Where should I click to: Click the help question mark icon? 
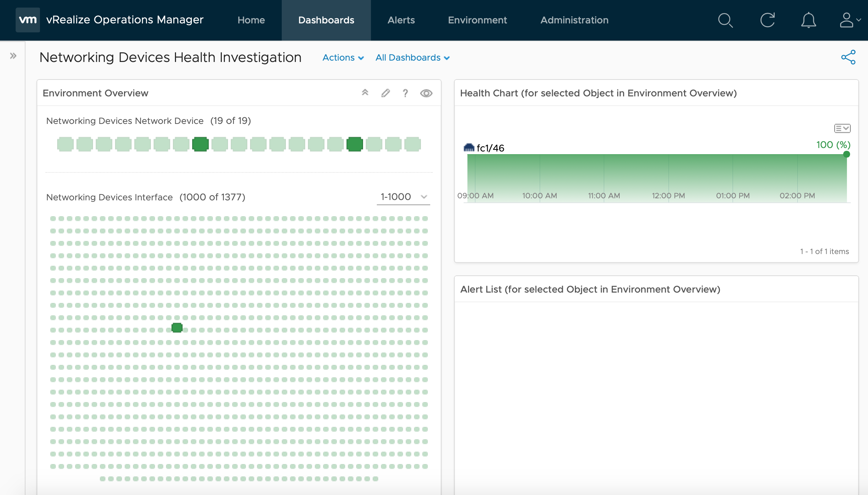click(x=405, y=93)
